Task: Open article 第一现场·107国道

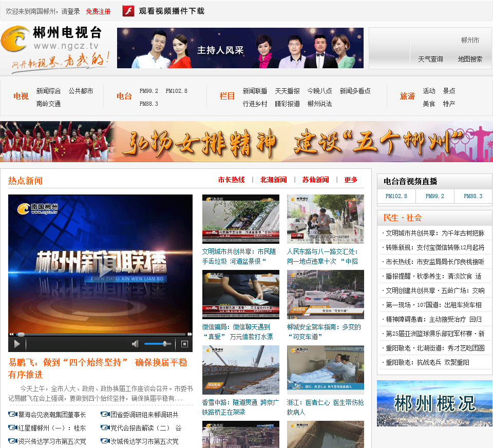Action: click(434, 305)
